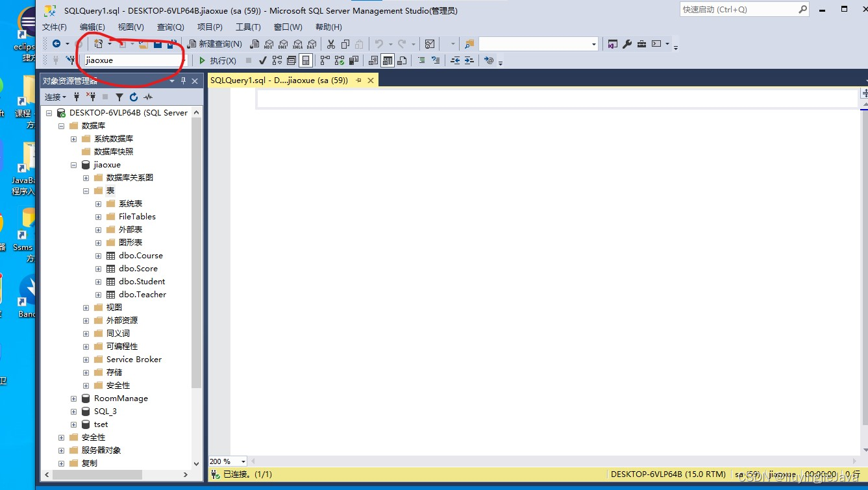This screenshot has height=490, width=868.
Task: Expand the dbo.Course table node
Action: (98, 256)
